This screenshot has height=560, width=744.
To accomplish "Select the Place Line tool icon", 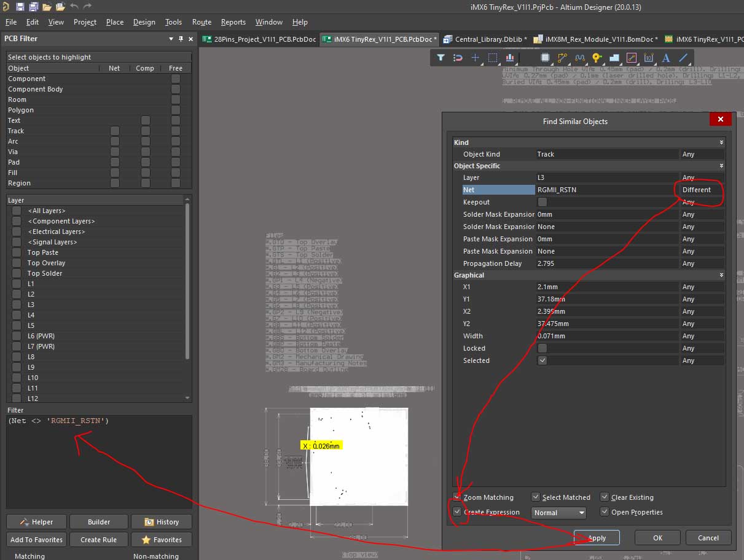I will (683, 58).
